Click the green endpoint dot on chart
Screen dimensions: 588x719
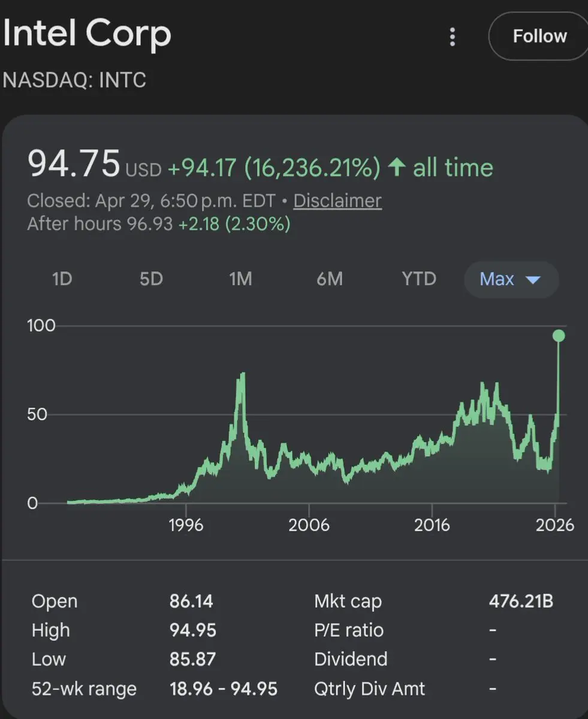[559, 336]
